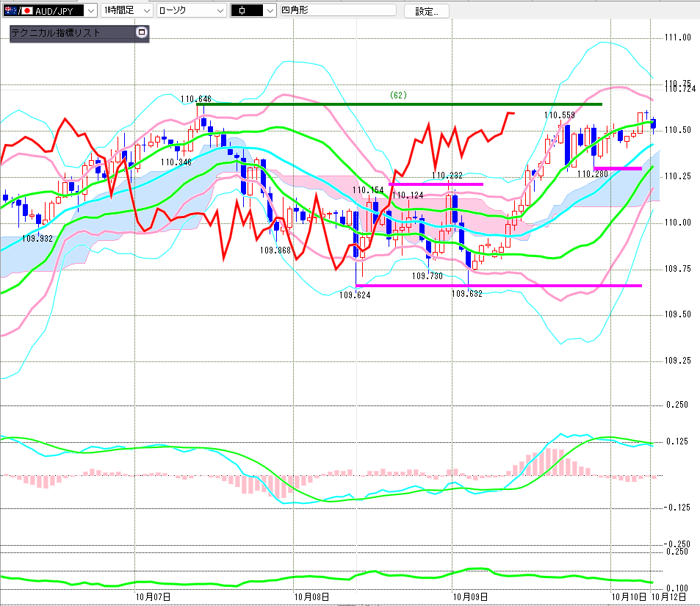Click the 111.00 price axis label
The image size is (700, 606).
678,37
